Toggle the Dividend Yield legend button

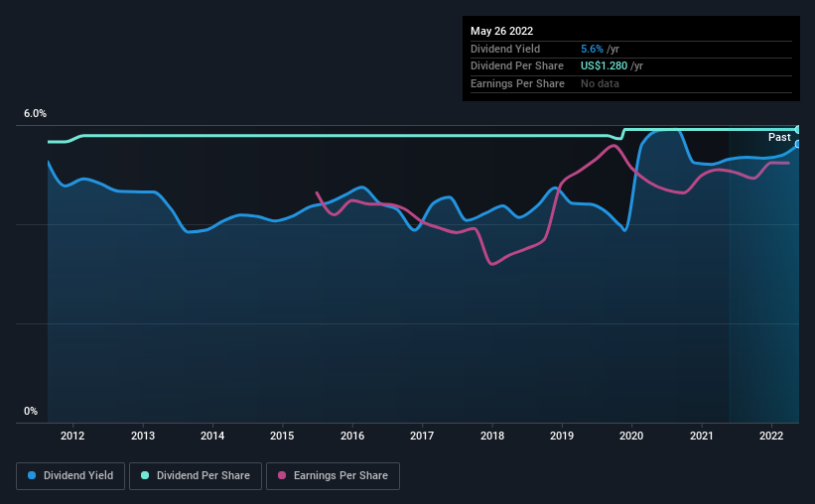70,476
